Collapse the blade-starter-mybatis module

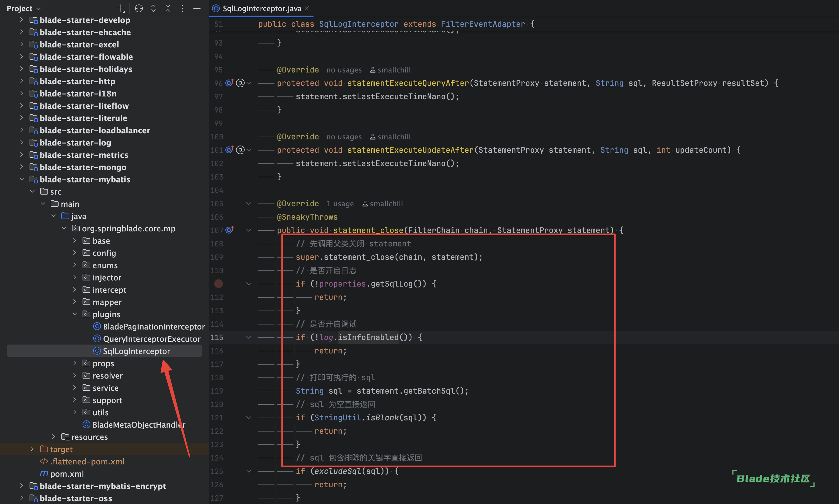point(22,179)
